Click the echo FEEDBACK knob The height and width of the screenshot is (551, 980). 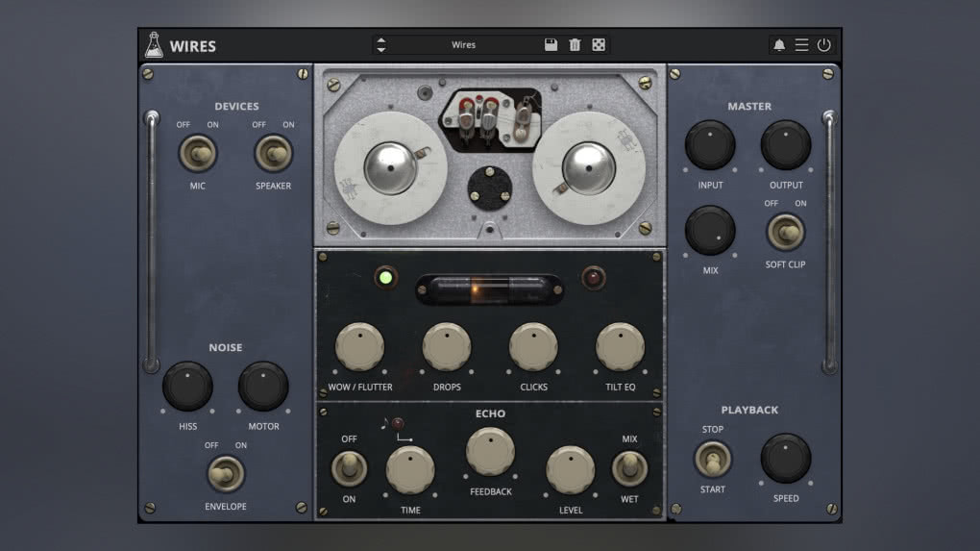(491, 452)
